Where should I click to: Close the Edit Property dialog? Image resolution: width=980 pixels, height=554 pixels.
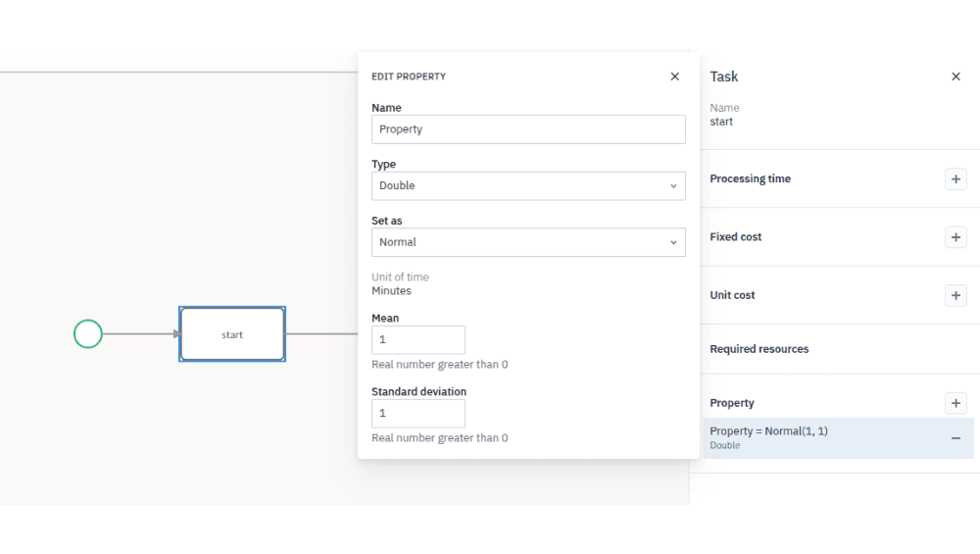(x=674, y=76)
